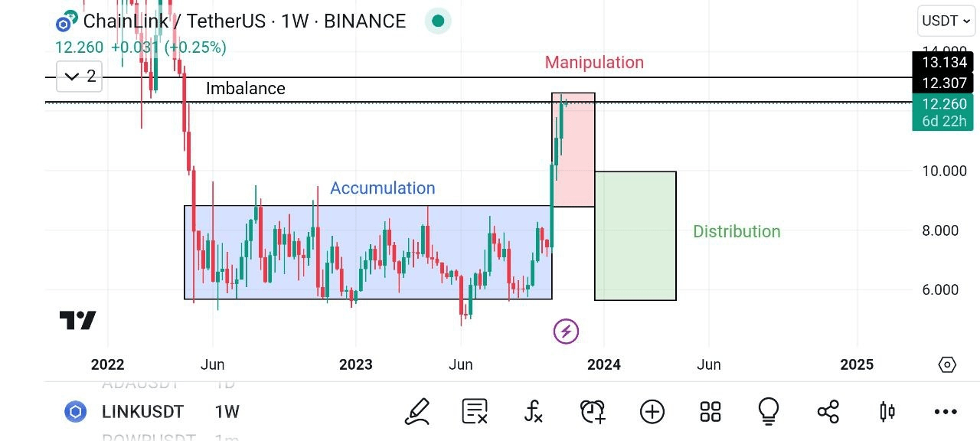Expand the USDT currency dropdown
Image resolution: width=980 pixels, height=441 pixels.
[x=946, y=21]
